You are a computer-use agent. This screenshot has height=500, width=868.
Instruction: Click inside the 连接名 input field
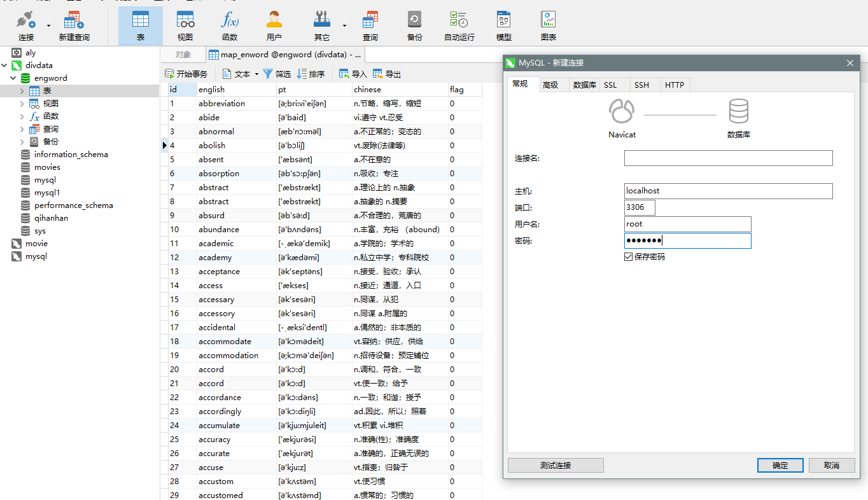pos(728,158)
